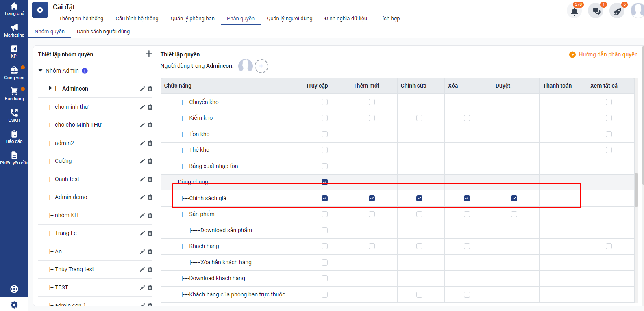Check Xem tất cả for Khách hàng
The image size is (644, 311).
[x=609, y=246]
